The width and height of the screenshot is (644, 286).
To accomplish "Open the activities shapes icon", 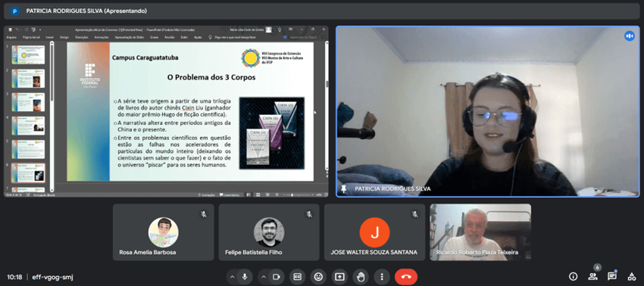I will tap(632, 276).
